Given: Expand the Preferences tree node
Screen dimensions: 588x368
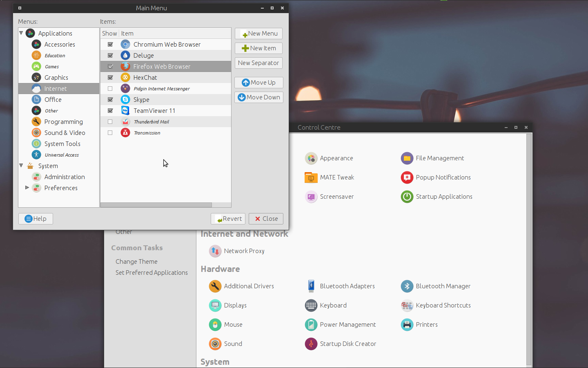Looking at the screenshot, I should pyautogui.click(x=27, y=188).
